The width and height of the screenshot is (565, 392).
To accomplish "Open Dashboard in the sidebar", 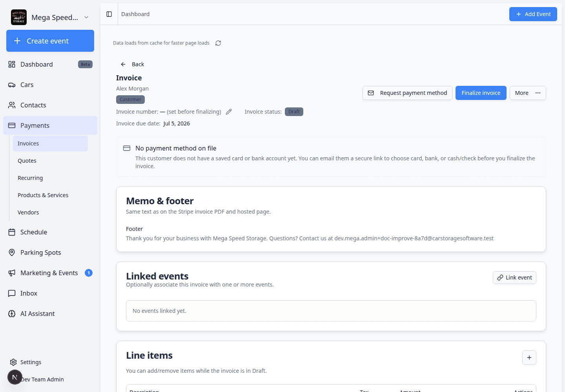I will tap(50, 64).
